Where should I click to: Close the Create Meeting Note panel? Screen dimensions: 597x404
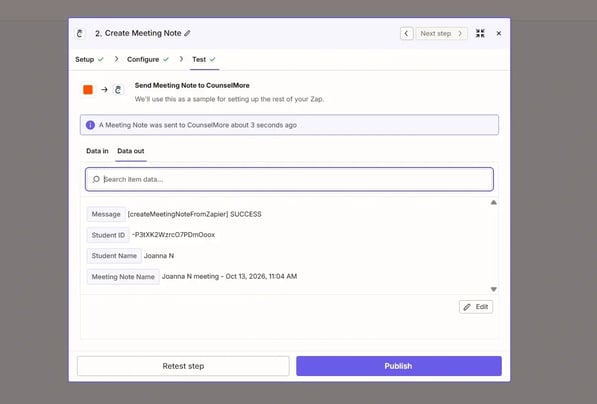(x=498, y=34)
